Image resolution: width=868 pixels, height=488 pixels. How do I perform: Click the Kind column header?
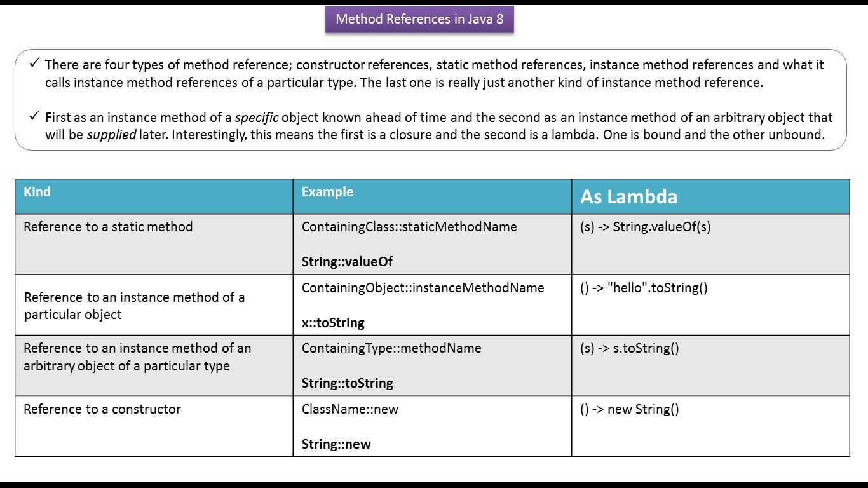click(x=37, y=192)
